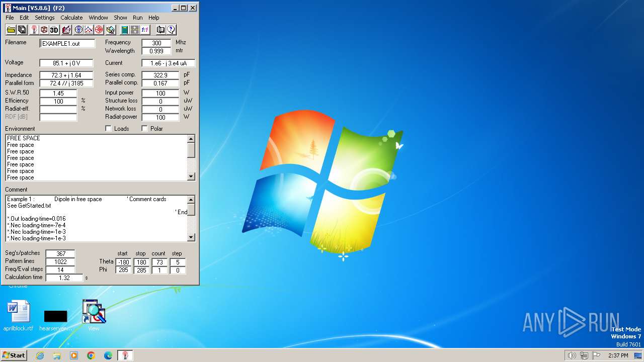Click up arrow of Comment scrollbar
The image size is (644, 362).
click(191, 199)
